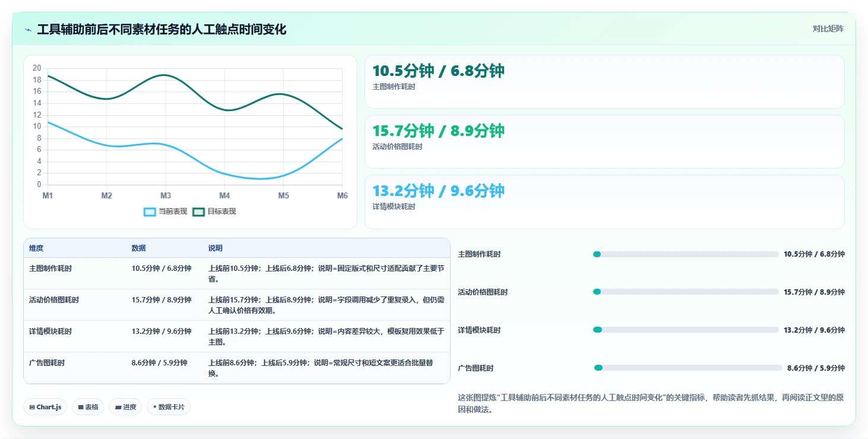Click table data cell 15.7分钟 / 8.9分钟
Screen dimensions: 868x439
point(161,300)
